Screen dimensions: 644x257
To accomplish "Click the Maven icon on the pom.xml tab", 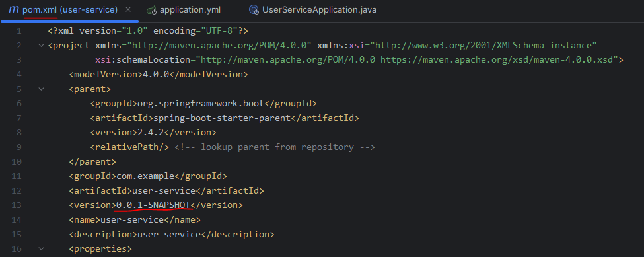I will click(14, 9).
